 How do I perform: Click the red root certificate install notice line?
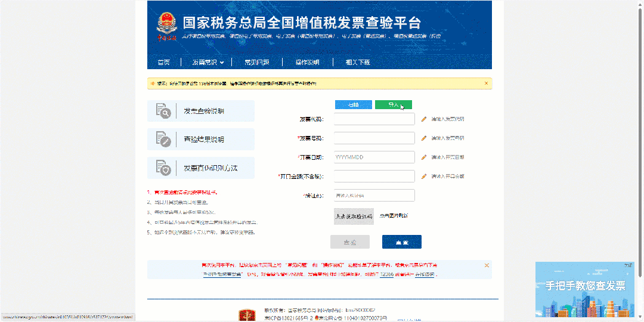pos(182,192)
